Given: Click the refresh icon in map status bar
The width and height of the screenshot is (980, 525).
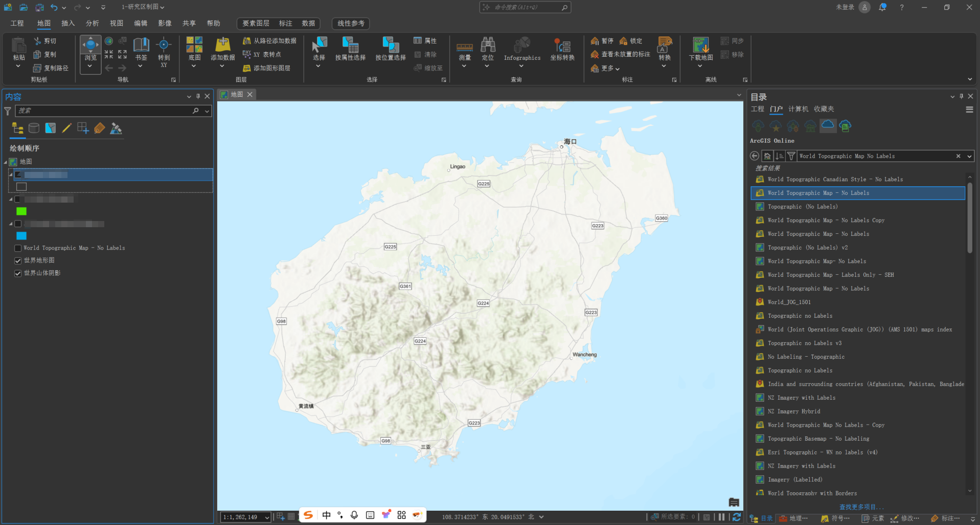Looking at the screenshot, I should 737,517.
